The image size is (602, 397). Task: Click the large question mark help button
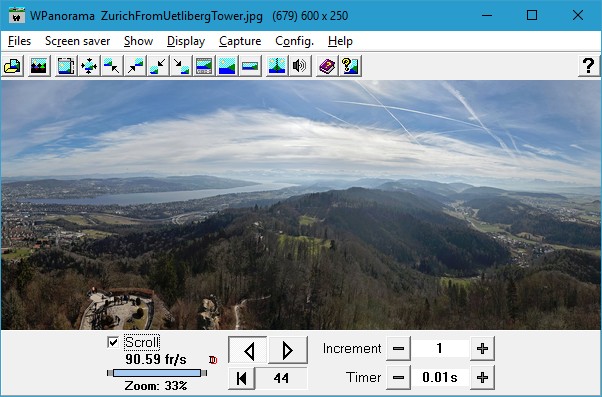[x=589, y=66]
